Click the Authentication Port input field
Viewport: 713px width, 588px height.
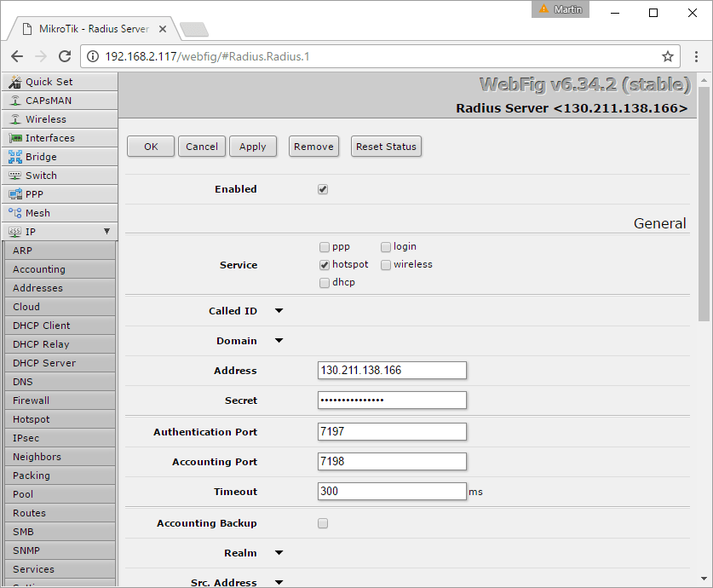point(392,431)
